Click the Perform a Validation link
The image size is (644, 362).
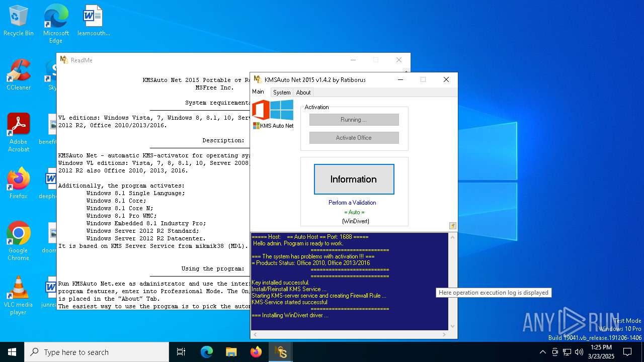pyautogui.click(x=352, y=203)
